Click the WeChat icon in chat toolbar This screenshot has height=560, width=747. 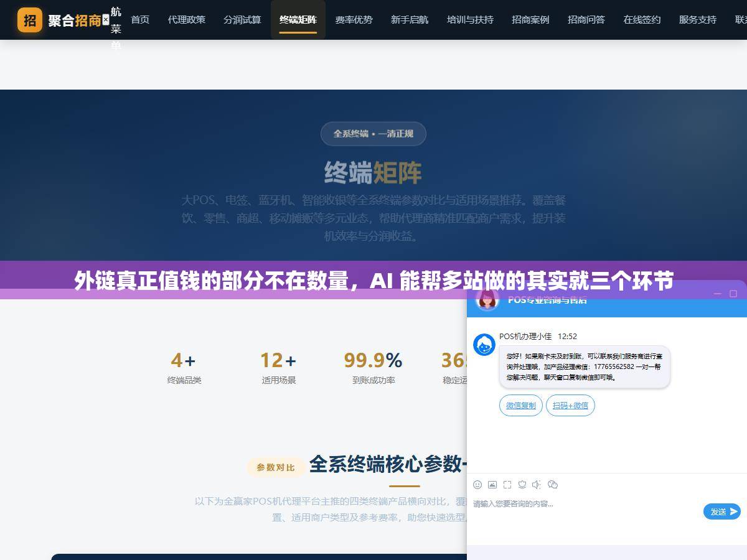coord(553,485)
